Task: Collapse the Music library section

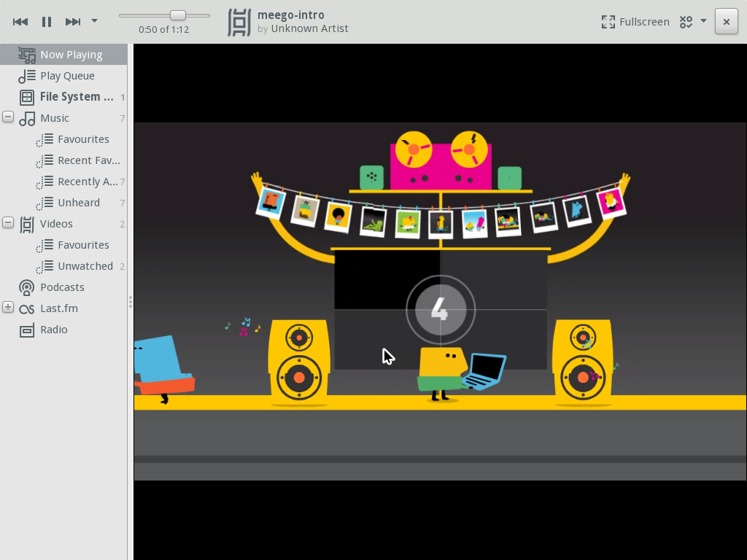Action: 7,117
